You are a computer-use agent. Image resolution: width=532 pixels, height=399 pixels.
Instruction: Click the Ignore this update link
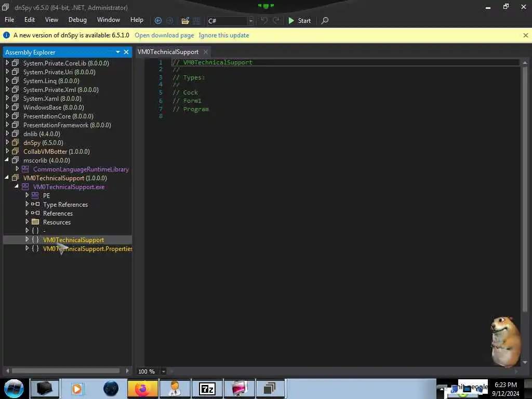[x=224, y=35]
